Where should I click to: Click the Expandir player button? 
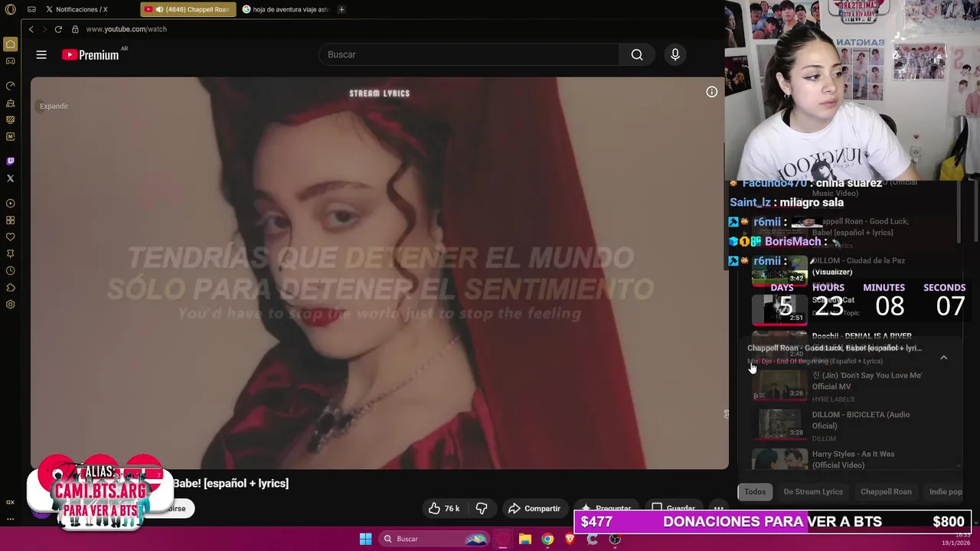pos(54,106)
